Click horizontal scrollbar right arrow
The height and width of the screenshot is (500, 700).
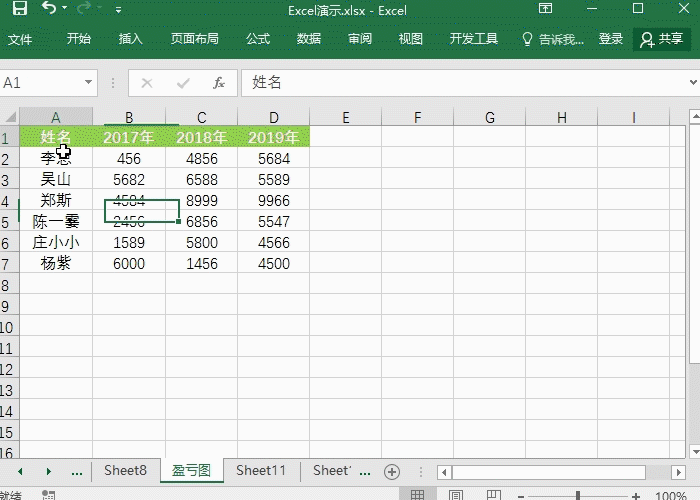point(679,472)
